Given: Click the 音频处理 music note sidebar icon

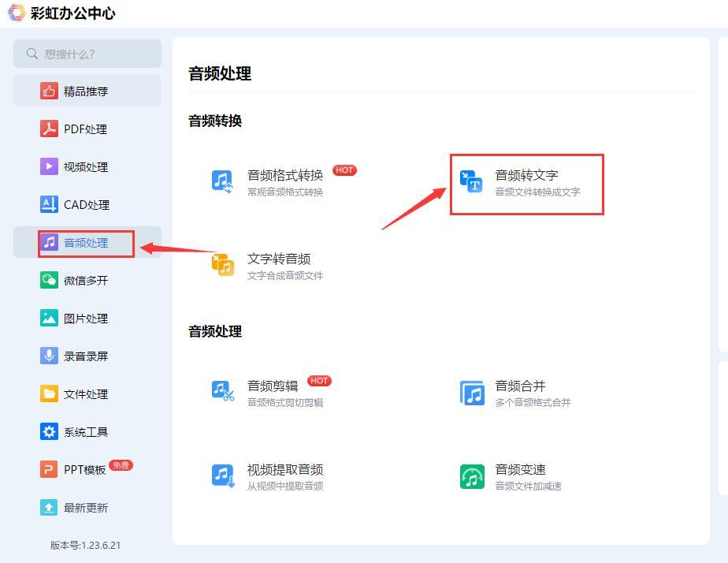Looking at the screenshot, I should [49, 243].
